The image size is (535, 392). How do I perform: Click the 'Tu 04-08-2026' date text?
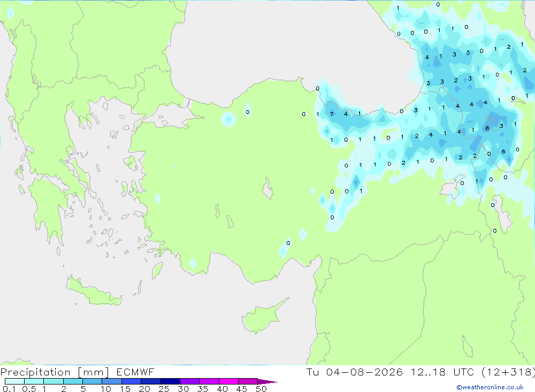click(355, 372)
